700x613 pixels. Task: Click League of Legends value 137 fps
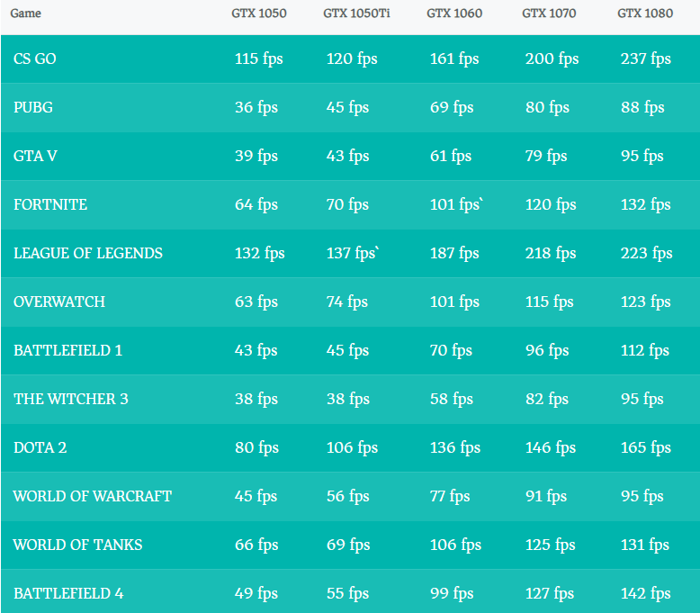tap(353, 254)
